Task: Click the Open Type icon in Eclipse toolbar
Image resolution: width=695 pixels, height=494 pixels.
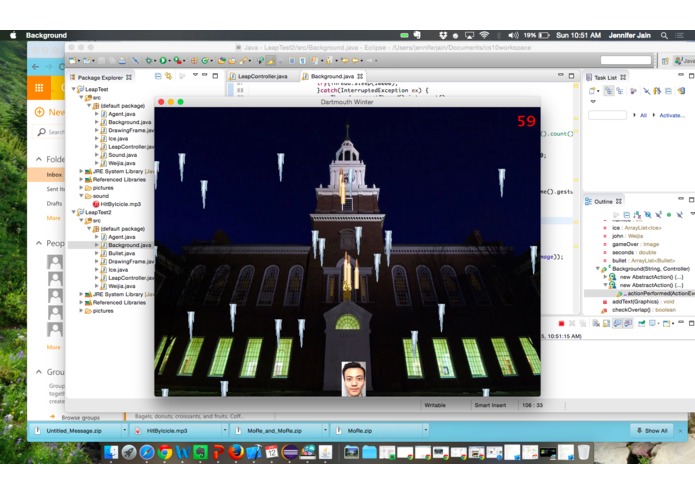Action: coord(222,60)
